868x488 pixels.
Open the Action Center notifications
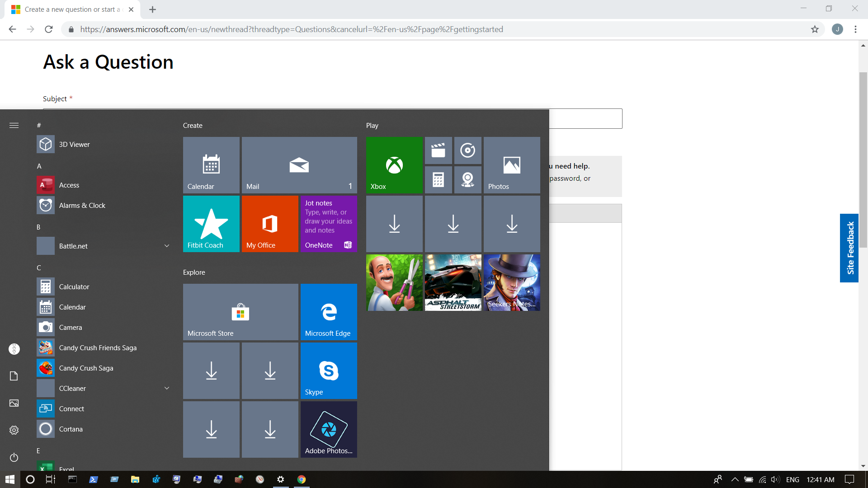849,479
